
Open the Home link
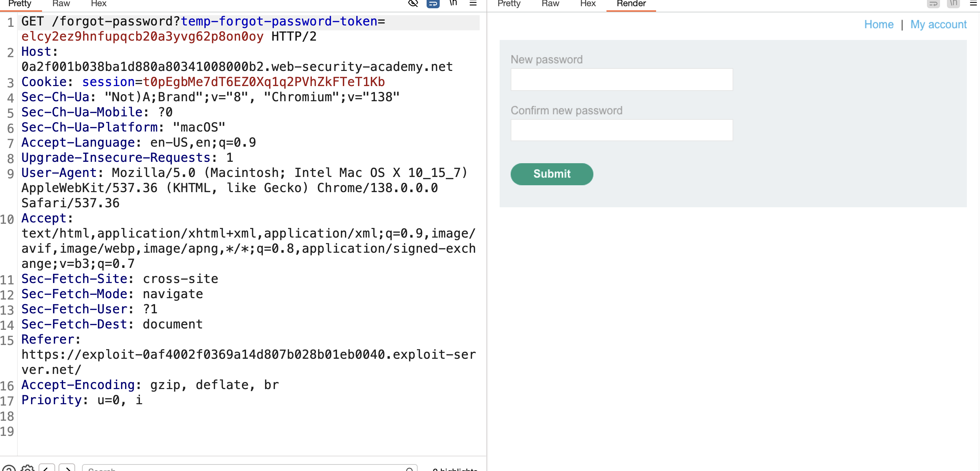point(879,24)
